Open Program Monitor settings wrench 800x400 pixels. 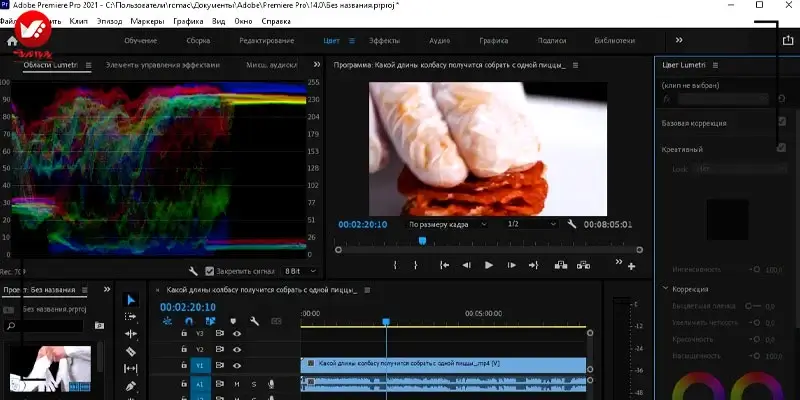click(572, 224)
